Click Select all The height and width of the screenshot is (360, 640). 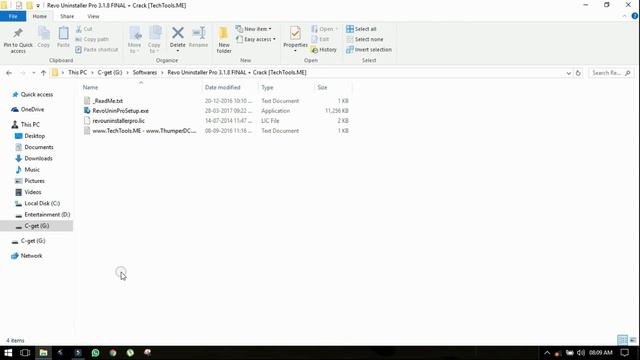361,29
